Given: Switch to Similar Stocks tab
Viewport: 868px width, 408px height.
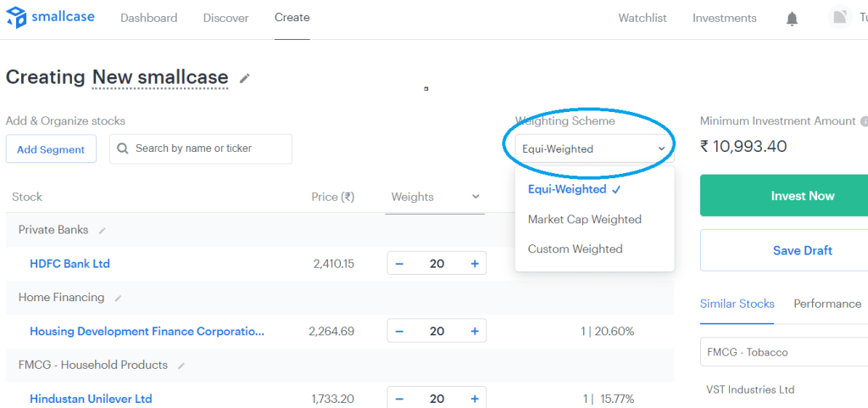Looking at the screenshot, I should click(x=737, y=304).
